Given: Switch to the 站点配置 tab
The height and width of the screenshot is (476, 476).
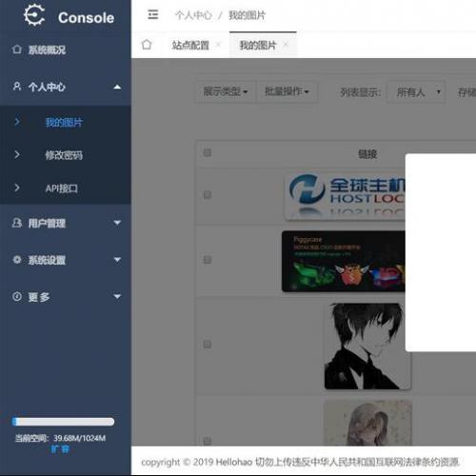Looking at the screenshot, I should click(190, 45).
